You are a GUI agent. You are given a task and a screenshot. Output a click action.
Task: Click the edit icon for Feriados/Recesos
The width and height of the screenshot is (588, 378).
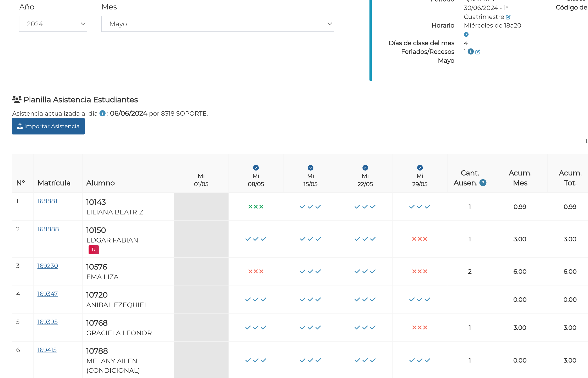(x=478, y=52)
